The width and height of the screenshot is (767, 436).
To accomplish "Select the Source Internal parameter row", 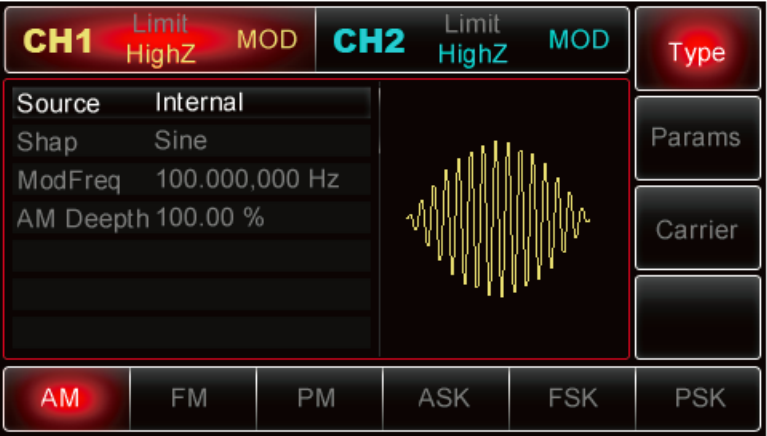I will [x=190, y=103].
